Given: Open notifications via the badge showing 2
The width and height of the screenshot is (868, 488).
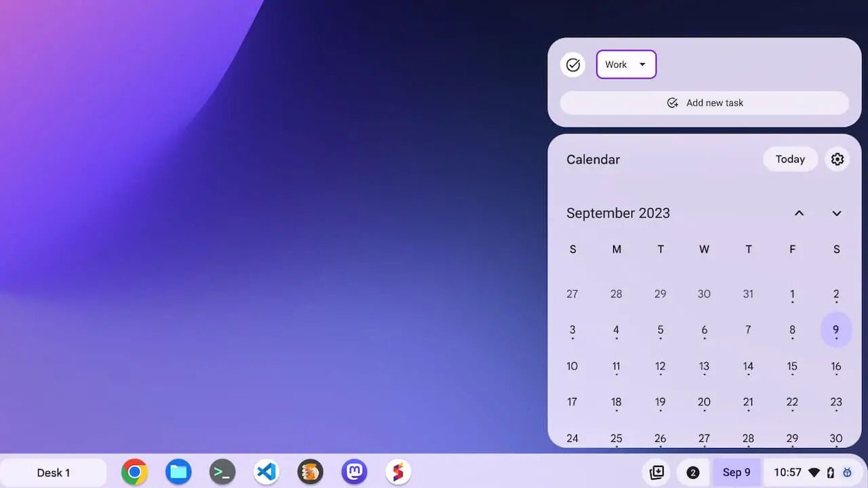Looking at the screenshot, I should (x=692, y=472).
